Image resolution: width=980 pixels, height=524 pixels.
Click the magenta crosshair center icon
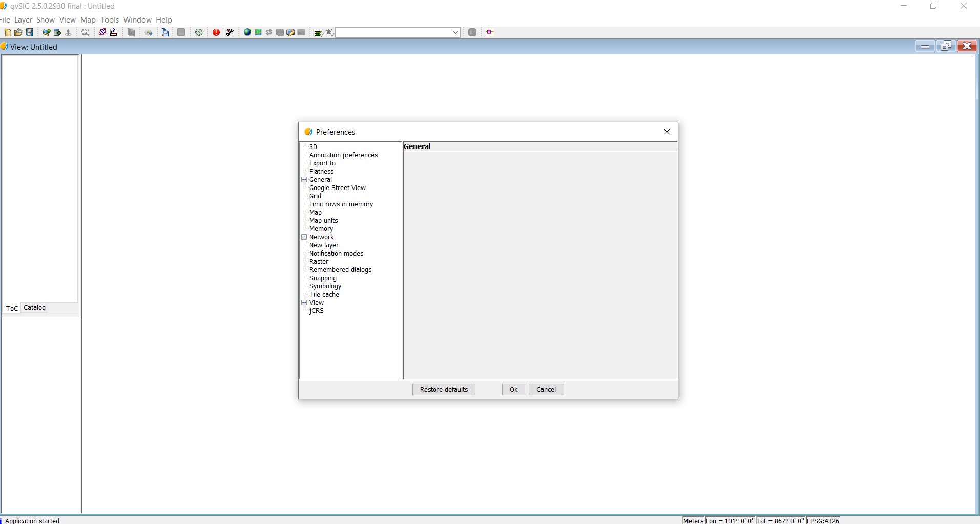coord(490,32)
